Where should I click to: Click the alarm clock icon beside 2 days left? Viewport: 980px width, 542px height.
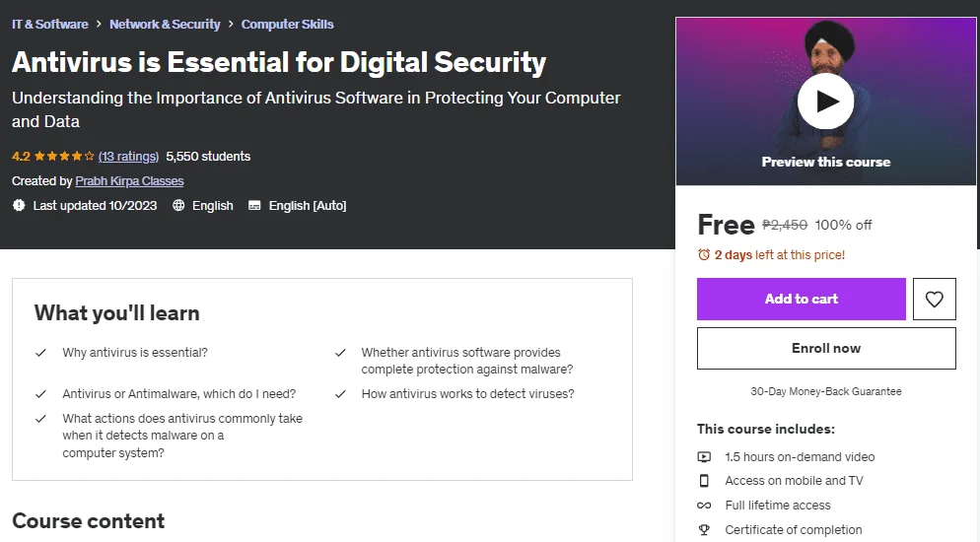(704, 255)
